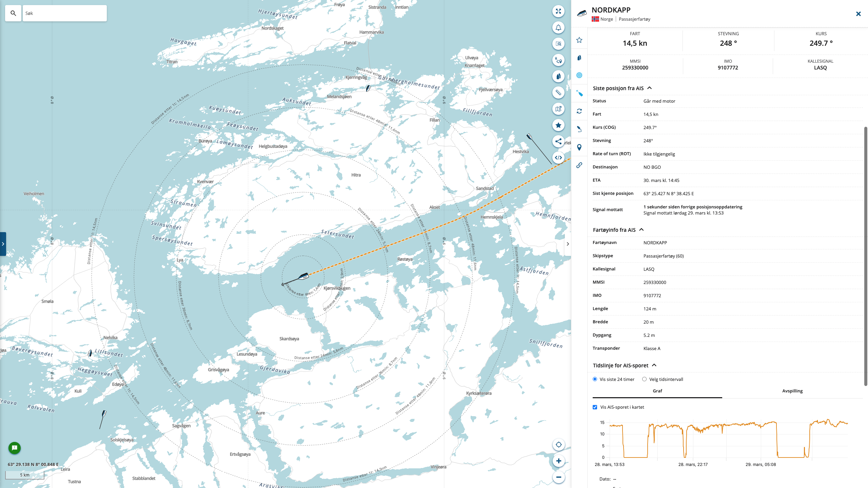Add NORDKAPP to favorites with star outline

coord(579,40)
